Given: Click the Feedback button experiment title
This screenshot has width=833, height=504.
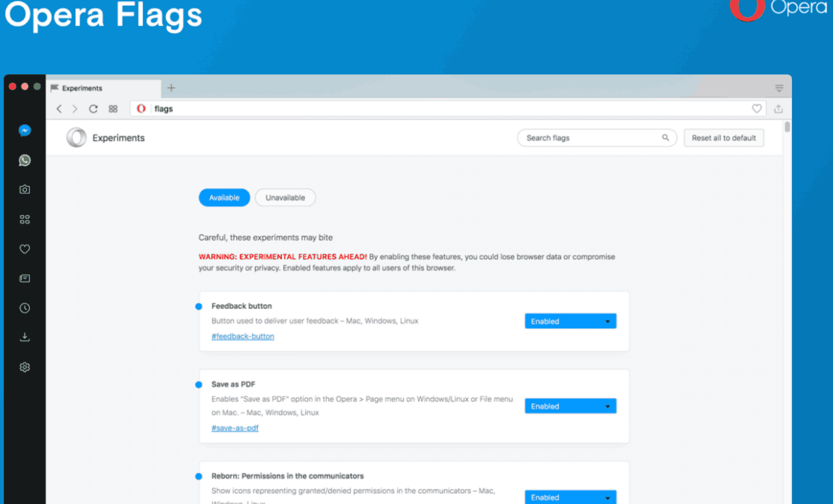Looking at the screenshot, I should point(242,306).
